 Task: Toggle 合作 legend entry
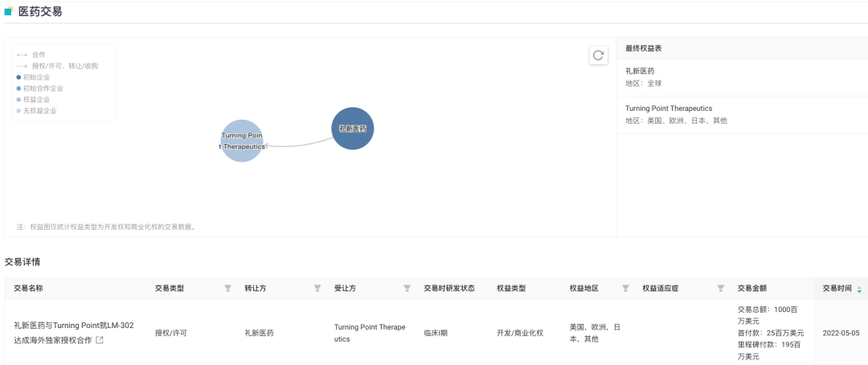(x=31, y=55)
